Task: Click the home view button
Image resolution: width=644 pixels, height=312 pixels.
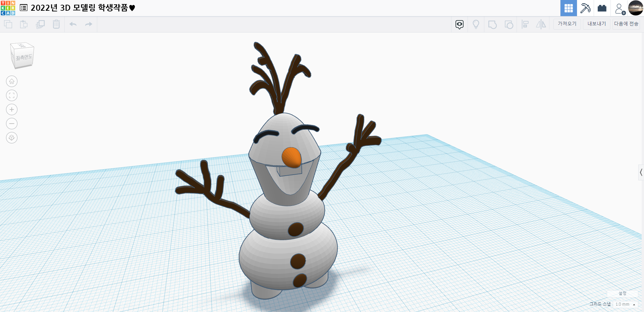Action: (x=12, y=81)
